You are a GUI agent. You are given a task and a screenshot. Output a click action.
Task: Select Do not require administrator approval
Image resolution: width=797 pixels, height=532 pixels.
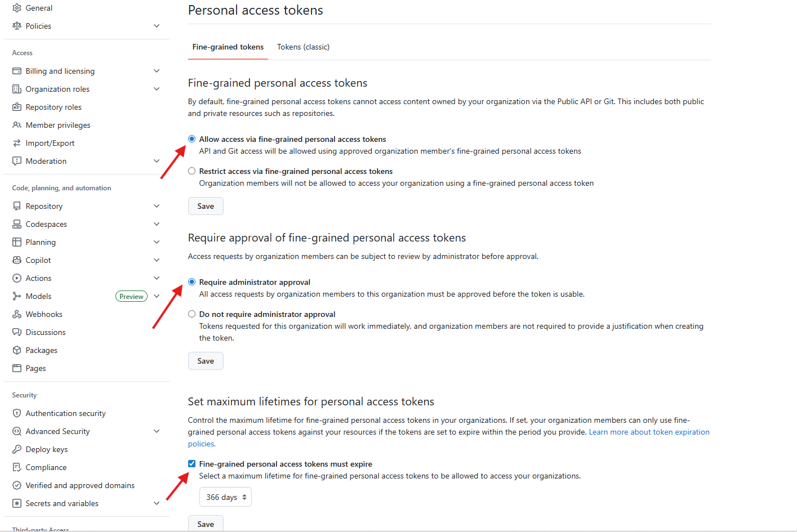click(192, 314)
